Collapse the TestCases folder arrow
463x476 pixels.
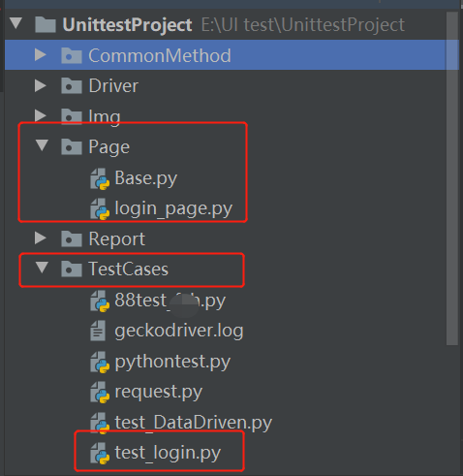click(42, 268)
